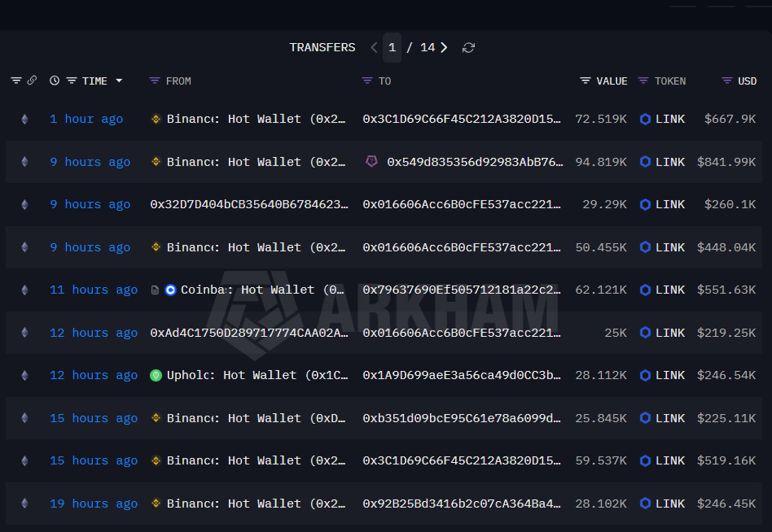Open recipient 0x79637690Ef505712181a22c2
772x532 pixels.
click(x=462, y=290)
